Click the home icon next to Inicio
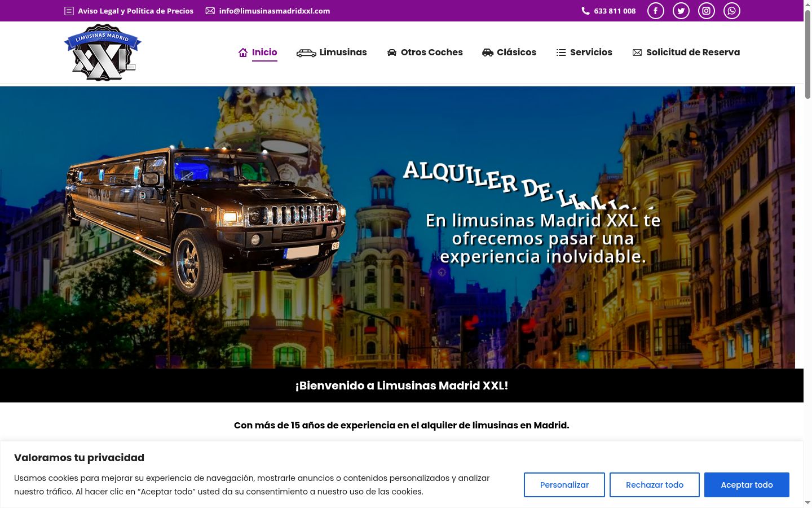 coord(243,52)
